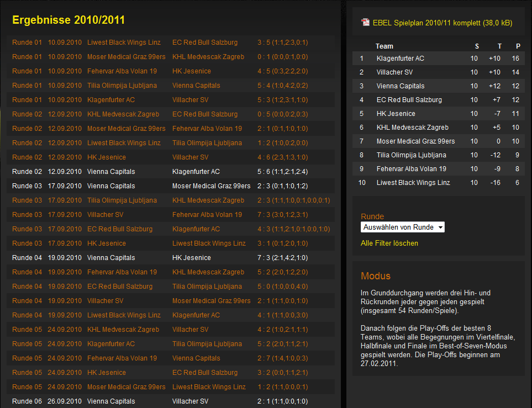The width and height of the screenshot is (532, 408).
Task: Click the score 4 : 3 (1:1,2:1,0:1,0:0,1:0)
Action: click(x=294, y=229)
